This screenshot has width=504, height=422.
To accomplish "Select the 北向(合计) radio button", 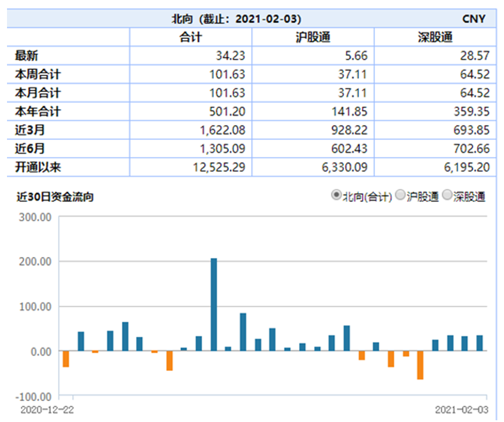I will (336, 196).
